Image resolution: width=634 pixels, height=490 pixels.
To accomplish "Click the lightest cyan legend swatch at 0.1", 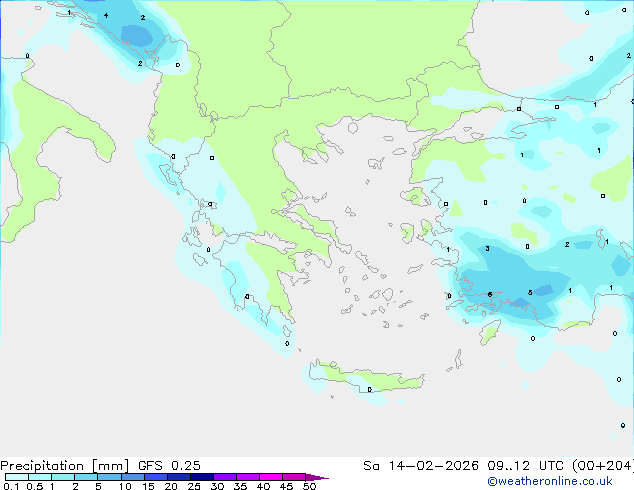I will [x=17, y=477].
